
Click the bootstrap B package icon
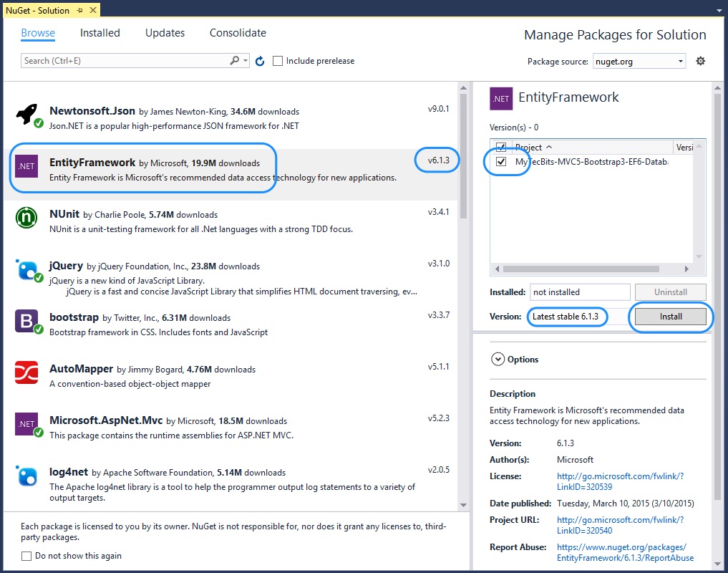(x=29, y=322)
